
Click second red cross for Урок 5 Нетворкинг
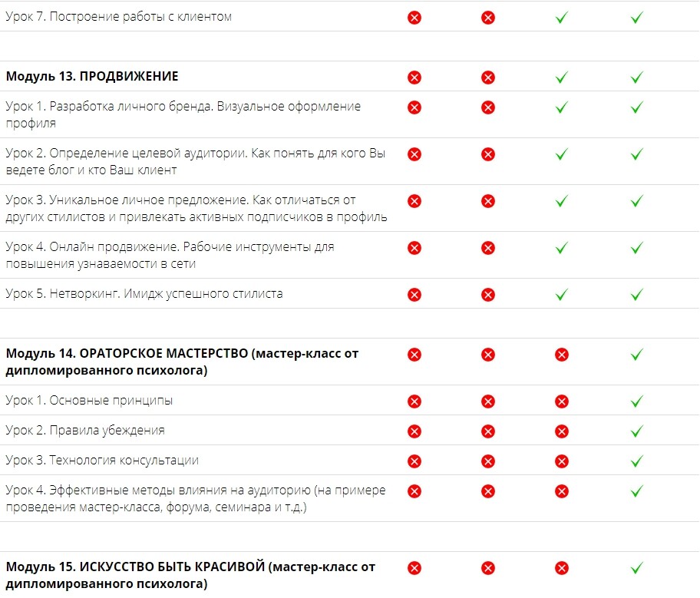point(488,295)
